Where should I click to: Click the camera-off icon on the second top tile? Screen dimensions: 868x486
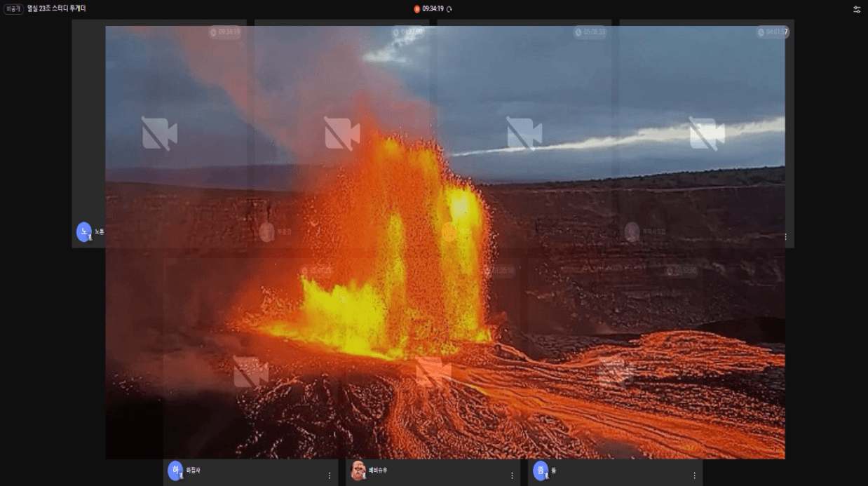341,133
